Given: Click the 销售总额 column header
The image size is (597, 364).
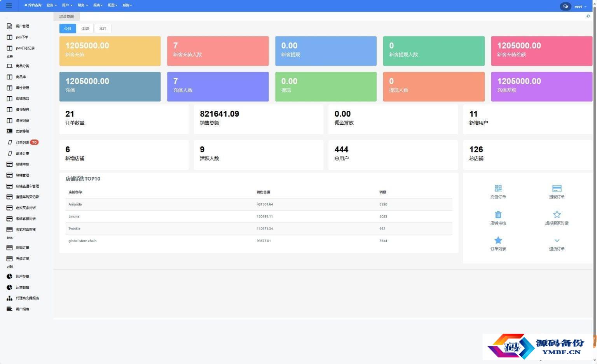Looking at the screenshot, I should (x=263, y=192).
